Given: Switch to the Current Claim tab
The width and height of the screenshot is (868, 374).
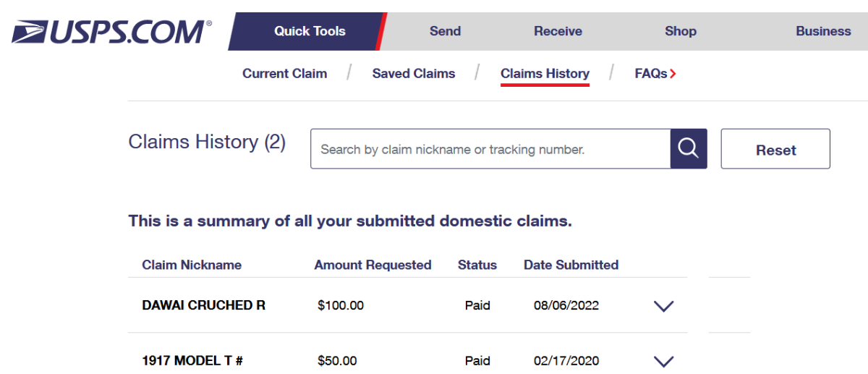Looking at the screenshot, I should [x=284, y=74].
